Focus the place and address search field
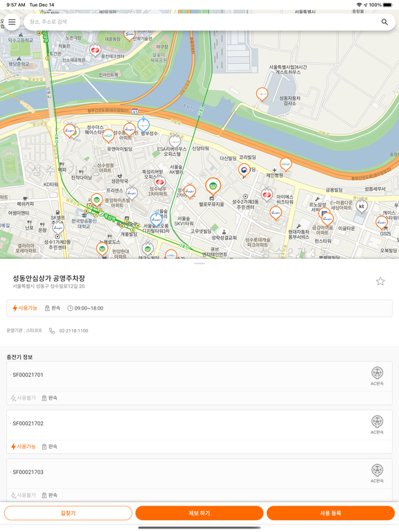Screen dimensions: 399x532 (x=209, y=22)
